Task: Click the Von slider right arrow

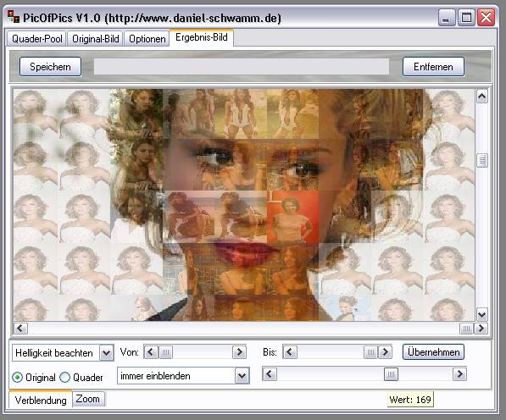Action: click(x=239, y=352)
